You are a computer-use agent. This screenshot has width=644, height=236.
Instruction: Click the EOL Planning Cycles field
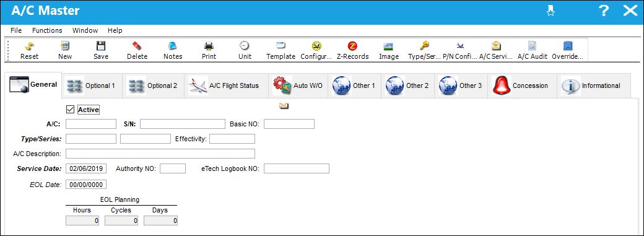coord(122,221)
